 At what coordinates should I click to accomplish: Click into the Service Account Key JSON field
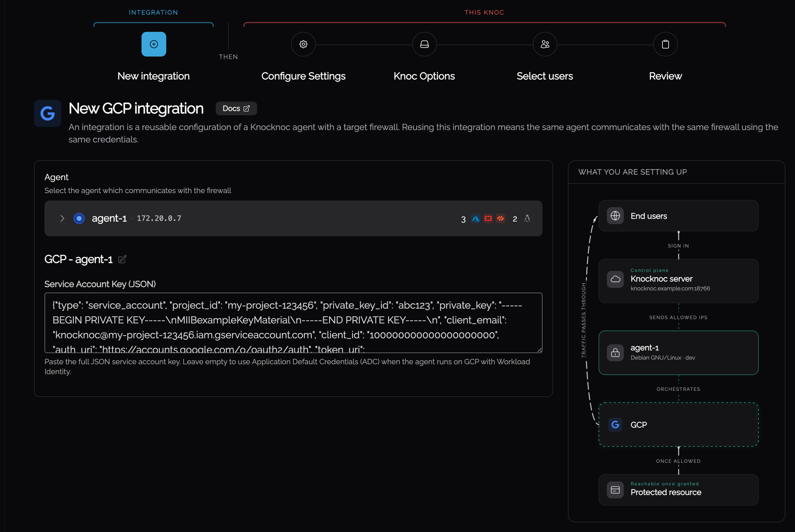294,323
